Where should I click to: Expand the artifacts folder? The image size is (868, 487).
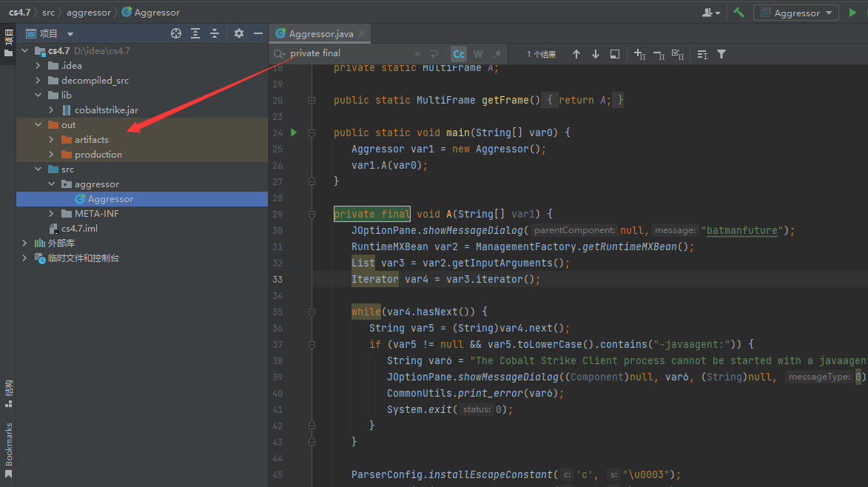coord(52,139)
